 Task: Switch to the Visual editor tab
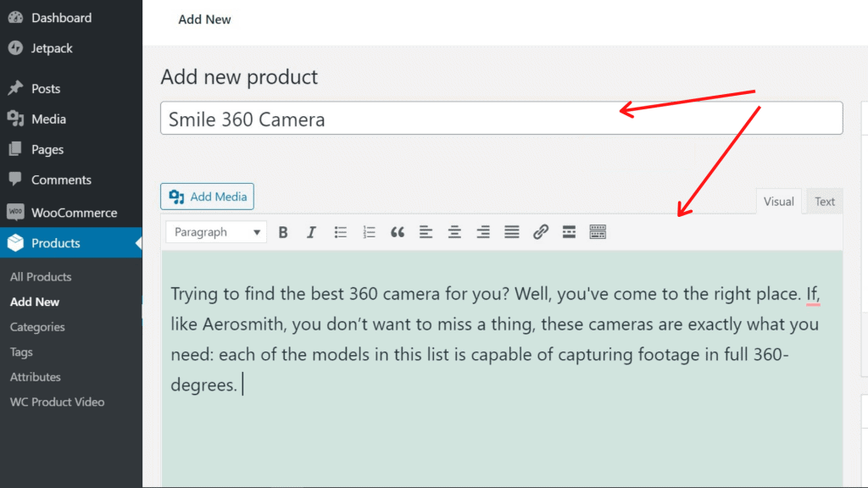click(x=778, y=202)
